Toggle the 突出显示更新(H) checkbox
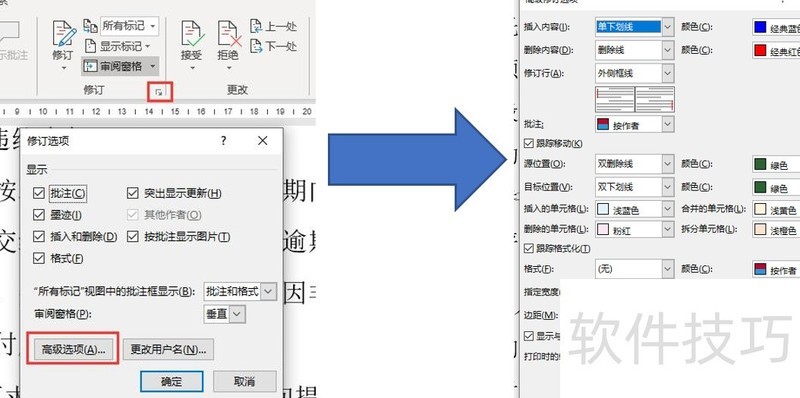The image size is (800, 398). click(x=133, y=193)
